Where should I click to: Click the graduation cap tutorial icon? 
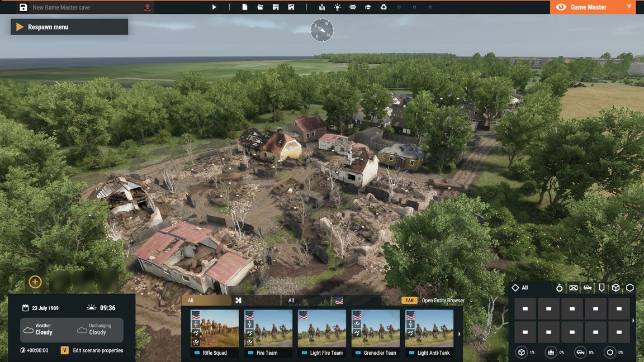click(x=368, y=7)
